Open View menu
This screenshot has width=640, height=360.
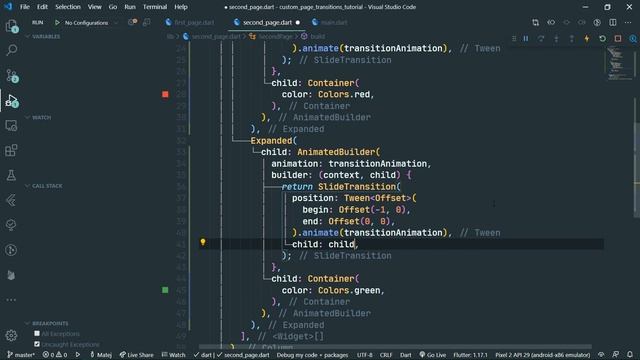point(95,7)
